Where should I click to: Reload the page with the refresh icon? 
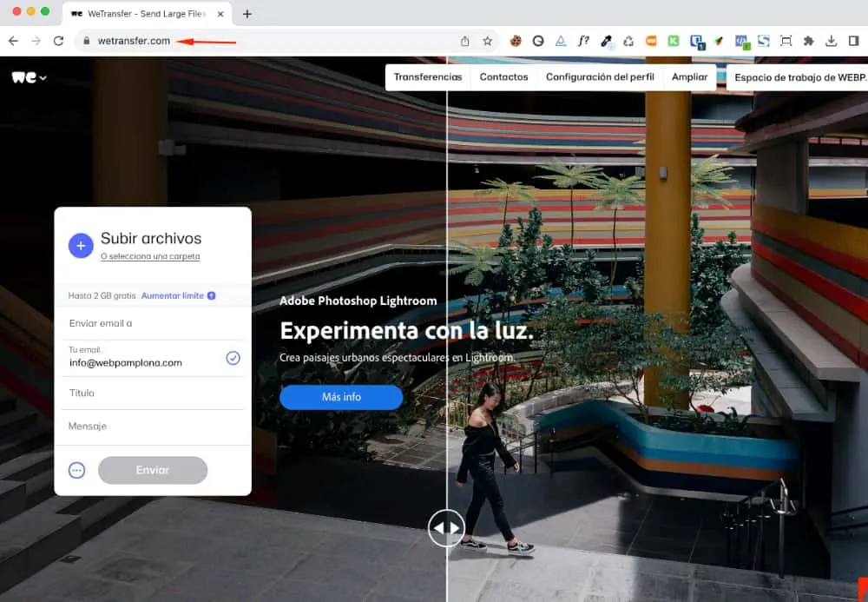pyautogui.click(x=58, y=41)
